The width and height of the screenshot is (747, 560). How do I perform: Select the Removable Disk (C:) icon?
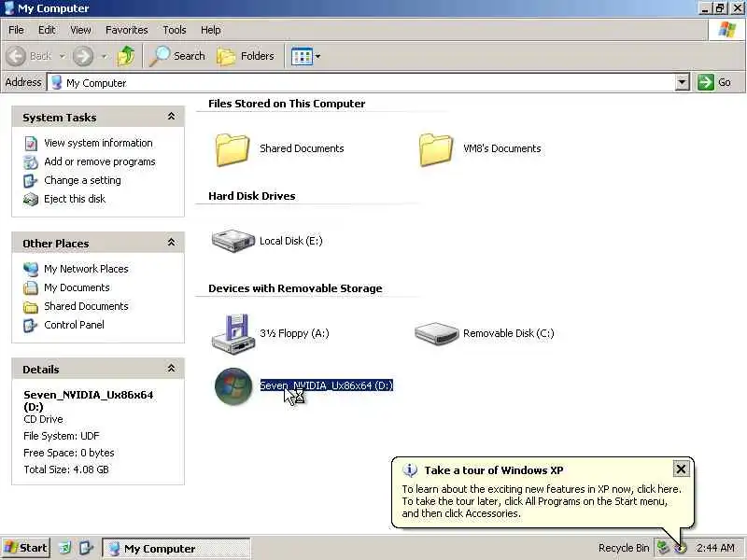coord(436,333)
